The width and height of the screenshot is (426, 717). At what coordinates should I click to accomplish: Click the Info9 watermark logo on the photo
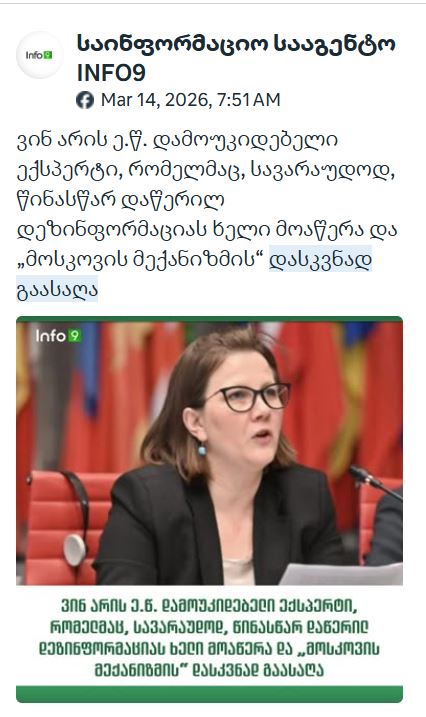coord(59,336)
